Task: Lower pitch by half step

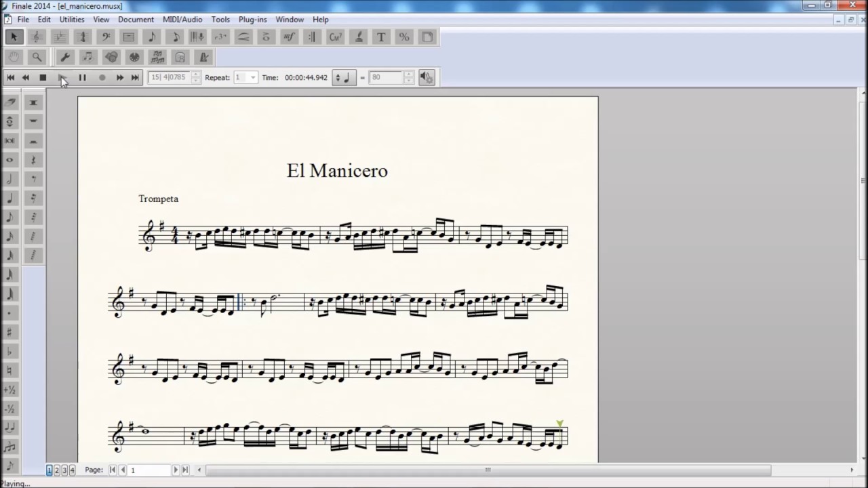Action: (x=10, y=409)
